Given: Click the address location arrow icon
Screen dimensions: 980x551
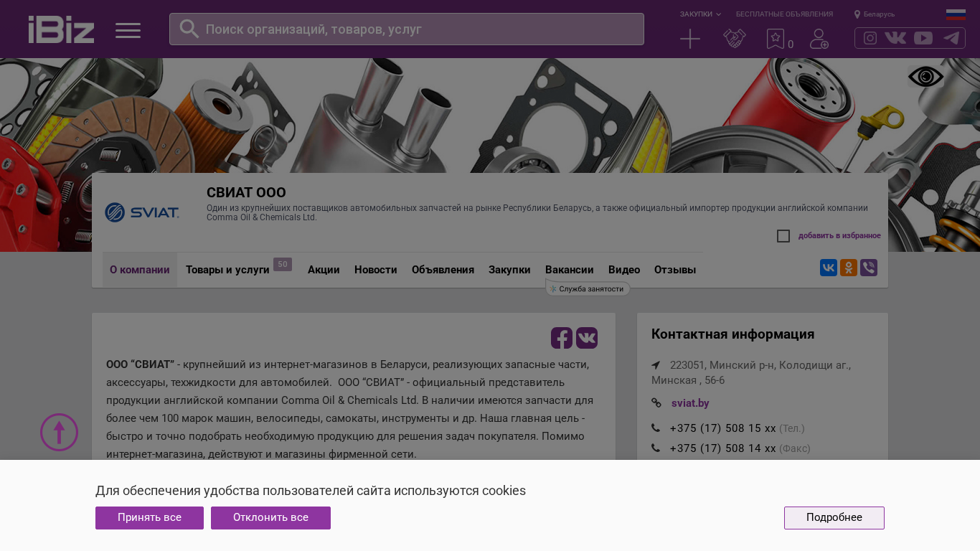Looking at the screenshot, I should coord(656,365).
